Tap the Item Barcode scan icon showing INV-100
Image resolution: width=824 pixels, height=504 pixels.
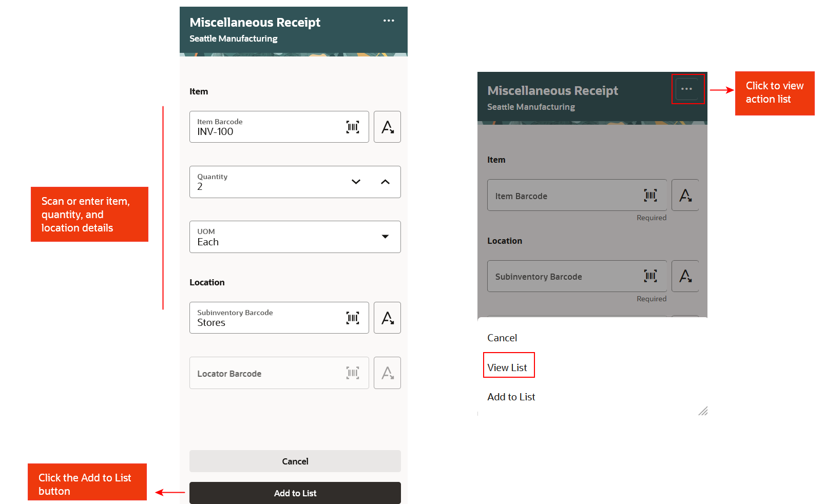(x=353, y=127)
